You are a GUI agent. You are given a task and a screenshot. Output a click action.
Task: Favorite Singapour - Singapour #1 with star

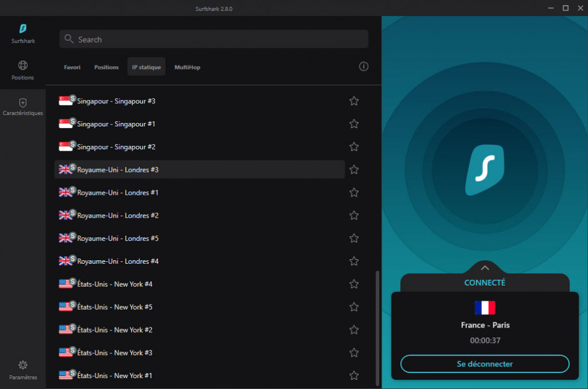354,124
